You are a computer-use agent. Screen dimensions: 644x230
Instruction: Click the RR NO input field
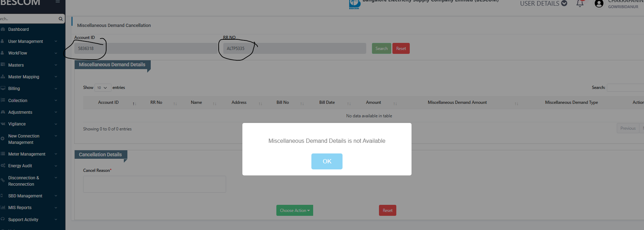click(294, 49)
